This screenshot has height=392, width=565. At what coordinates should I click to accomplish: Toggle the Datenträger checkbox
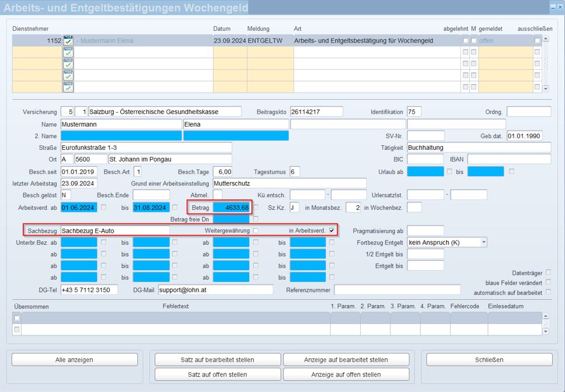(x=547, y=272)
